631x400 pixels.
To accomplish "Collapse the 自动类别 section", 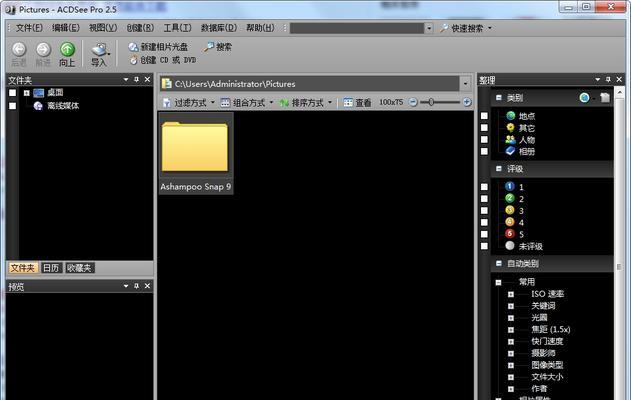I will point(499,263).
